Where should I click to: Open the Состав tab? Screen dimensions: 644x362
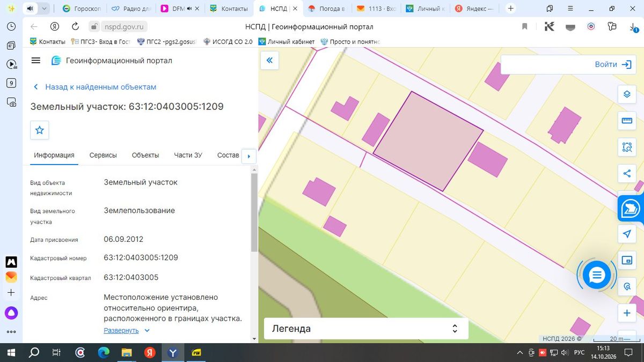pos(228,155)
